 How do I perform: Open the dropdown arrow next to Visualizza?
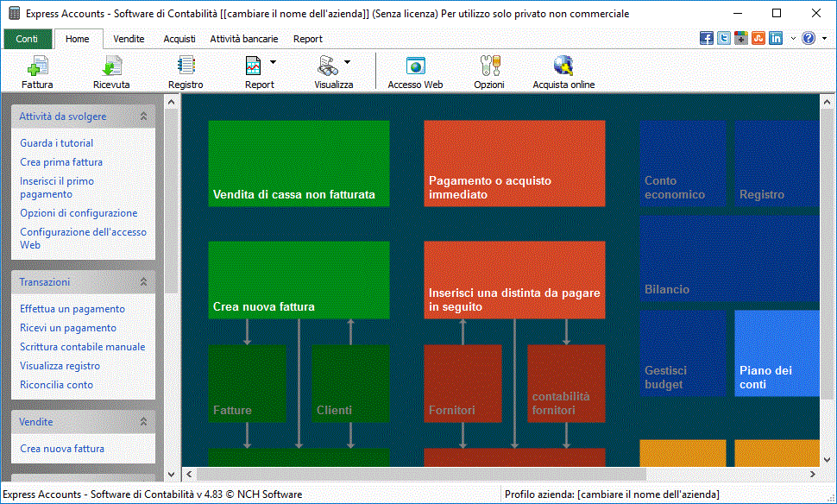coord(348,62)
